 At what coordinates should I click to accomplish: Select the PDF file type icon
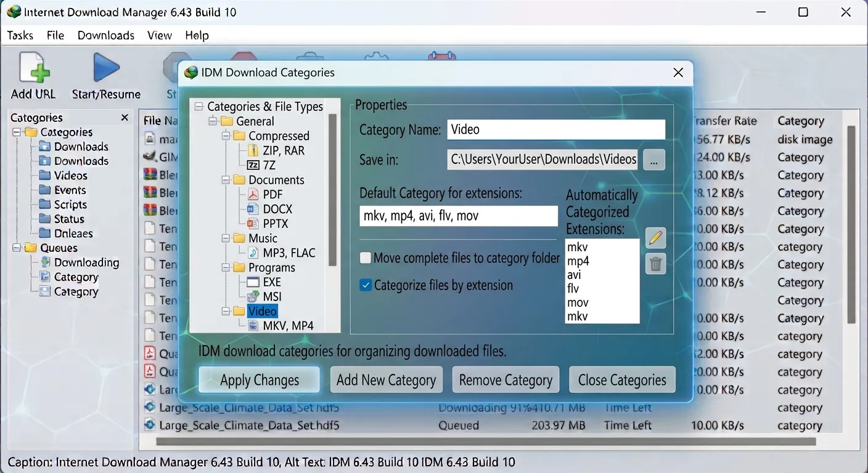[x=253, y=195]
